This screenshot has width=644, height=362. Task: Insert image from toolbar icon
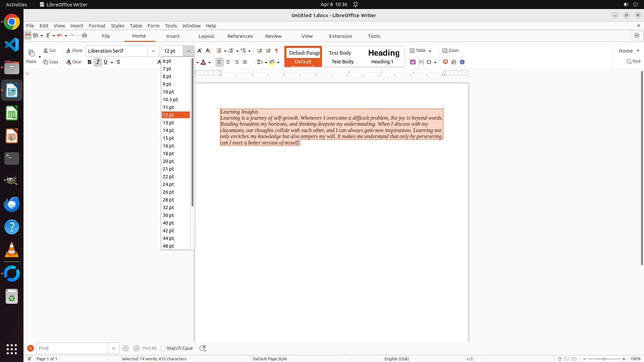coord(413,62)
